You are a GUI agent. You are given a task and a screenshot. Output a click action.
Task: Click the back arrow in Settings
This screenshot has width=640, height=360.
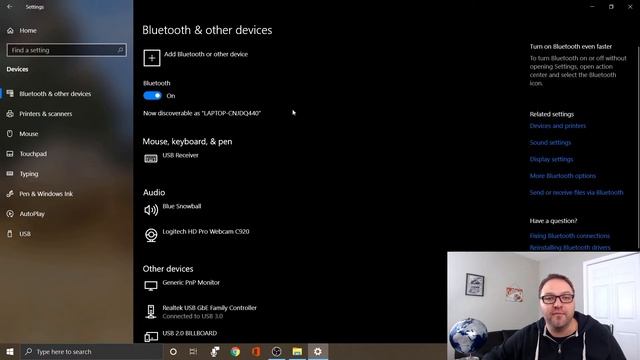pyautogui.click(x=9, y=7)
